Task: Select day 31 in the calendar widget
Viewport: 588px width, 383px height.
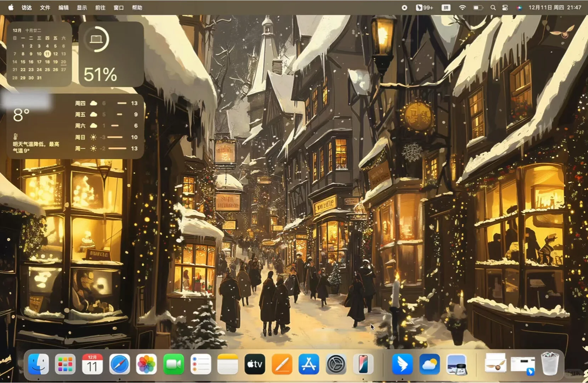Action: [39, 78]
